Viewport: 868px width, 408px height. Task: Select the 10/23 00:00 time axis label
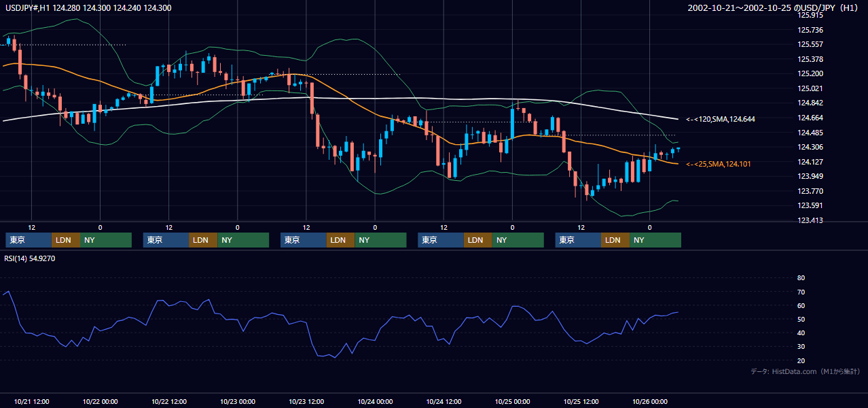pyautogui.click(x=237, y=401)
